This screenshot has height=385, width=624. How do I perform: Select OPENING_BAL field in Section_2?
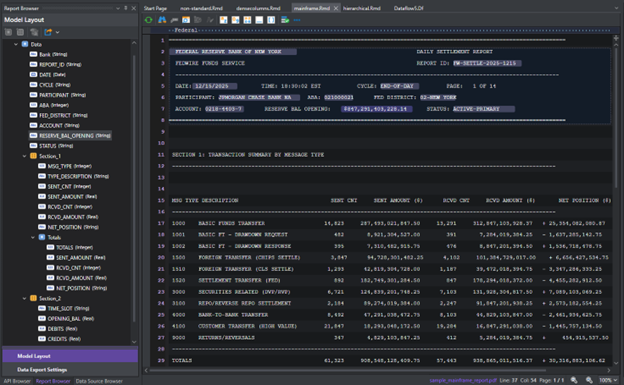[x=66, y=319]
